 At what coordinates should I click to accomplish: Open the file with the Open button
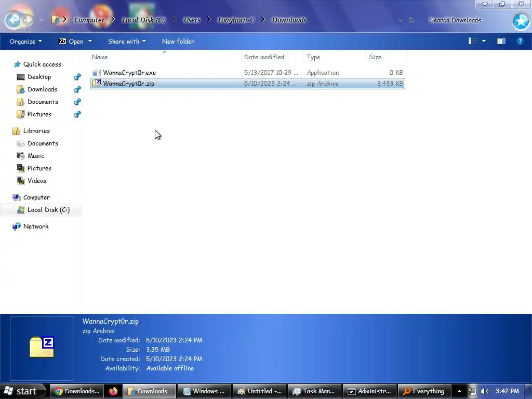[71, 42]
